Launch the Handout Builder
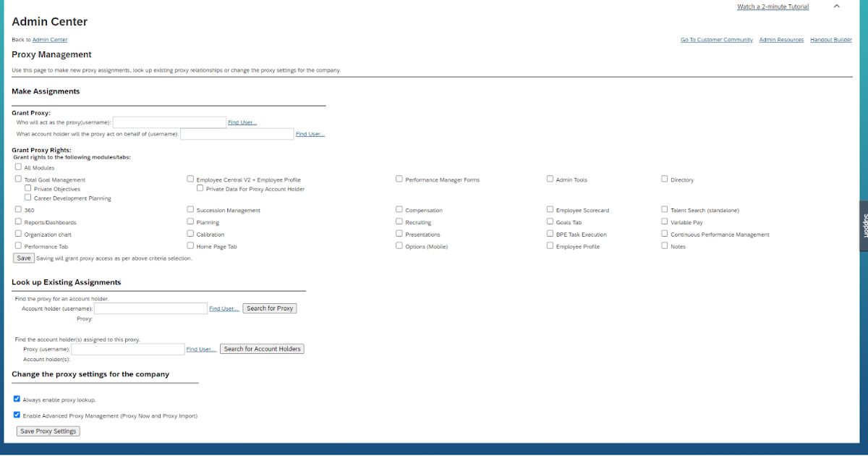This screenshot has width=868, height=456. pos(830,40)
